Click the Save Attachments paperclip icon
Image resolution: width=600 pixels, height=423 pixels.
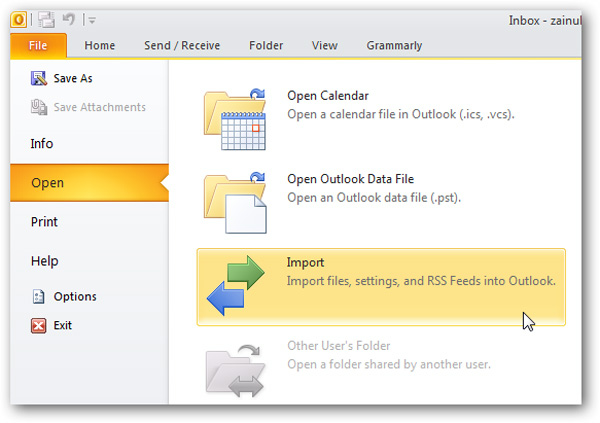pos(39,107)
